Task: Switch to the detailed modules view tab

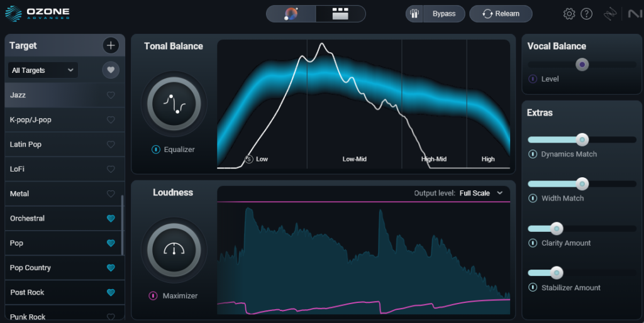Action: point(340,14)
